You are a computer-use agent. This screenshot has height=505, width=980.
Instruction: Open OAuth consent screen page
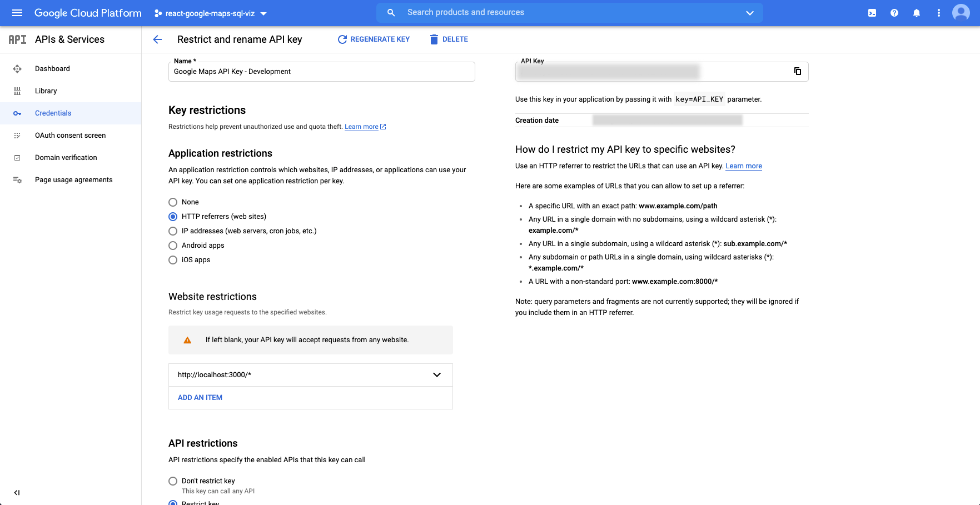(x=71, y=136)
